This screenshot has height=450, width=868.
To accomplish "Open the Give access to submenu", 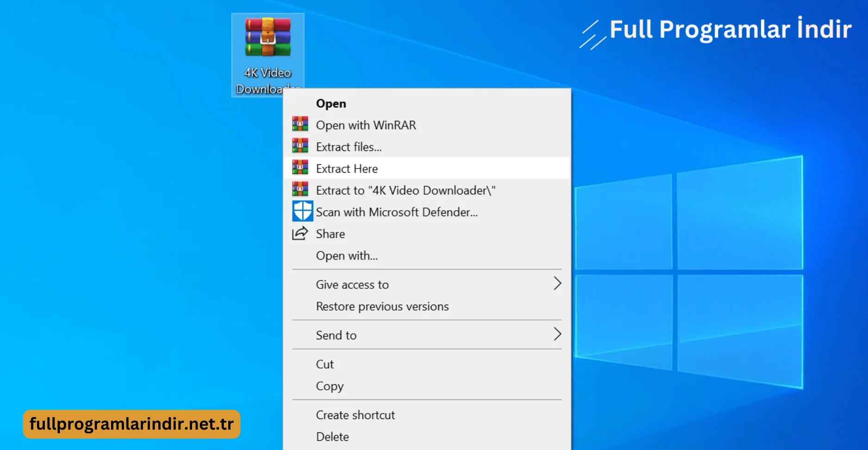I will [427, 284].
